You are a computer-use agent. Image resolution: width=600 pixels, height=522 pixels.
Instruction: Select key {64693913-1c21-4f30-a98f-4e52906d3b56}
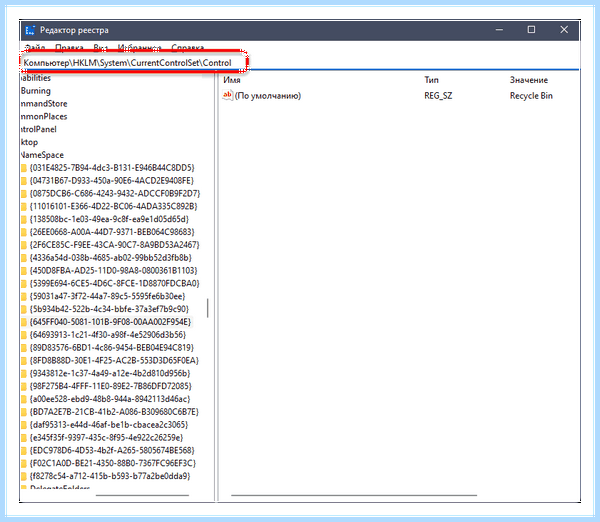108,335
